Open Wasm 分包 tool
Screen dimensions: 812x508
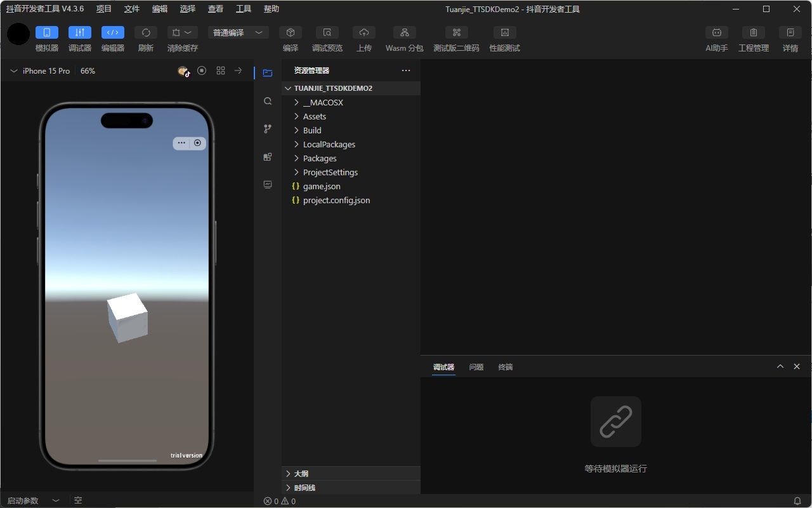pos(404,33)
